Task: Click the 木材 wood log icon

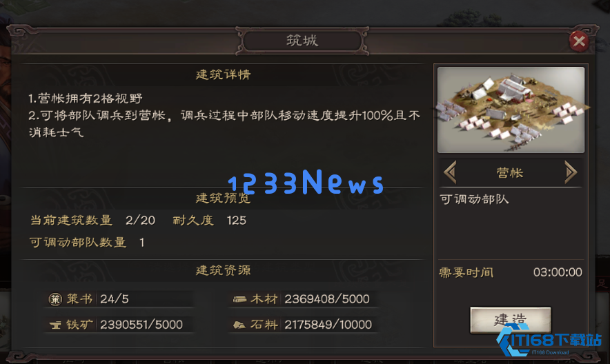Action: click(239, 299)
